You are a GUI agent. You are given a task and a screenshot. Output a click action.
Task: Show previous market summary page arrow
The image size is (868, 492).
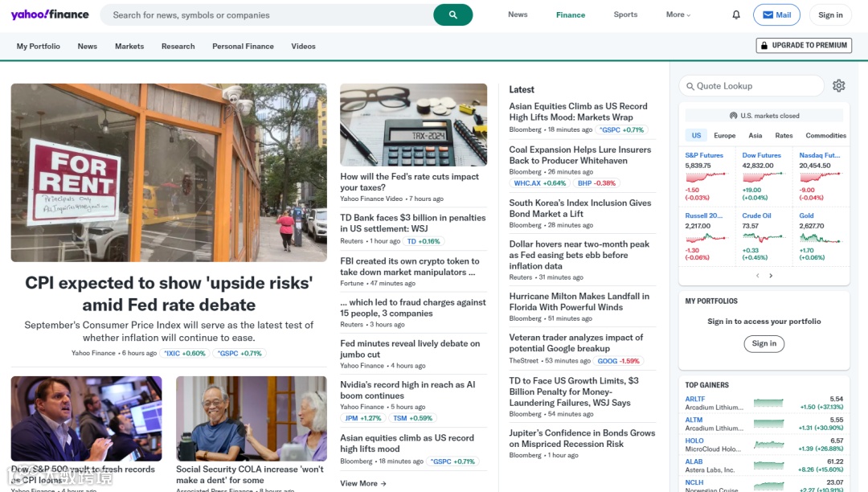pyautogui.click(x=757, y=276)
